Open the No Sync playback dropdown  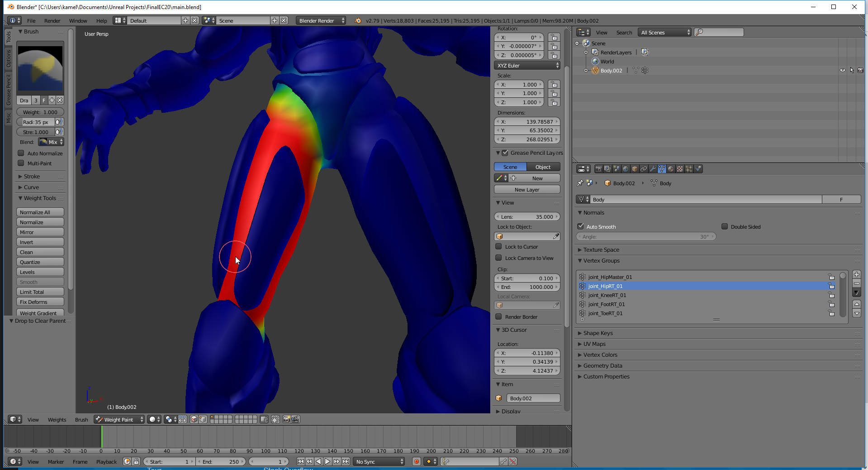point(379,461)
